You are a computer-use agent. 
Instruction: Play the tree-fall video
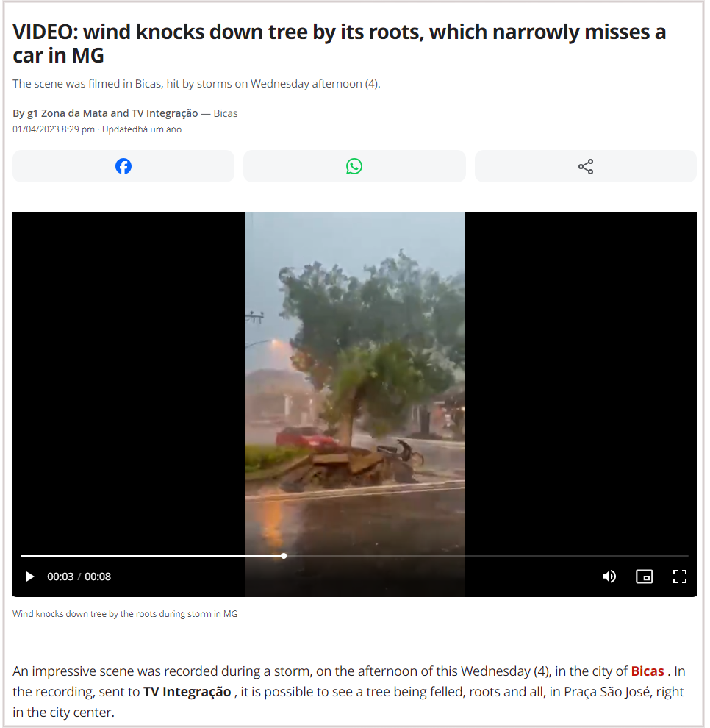[30, 577]
